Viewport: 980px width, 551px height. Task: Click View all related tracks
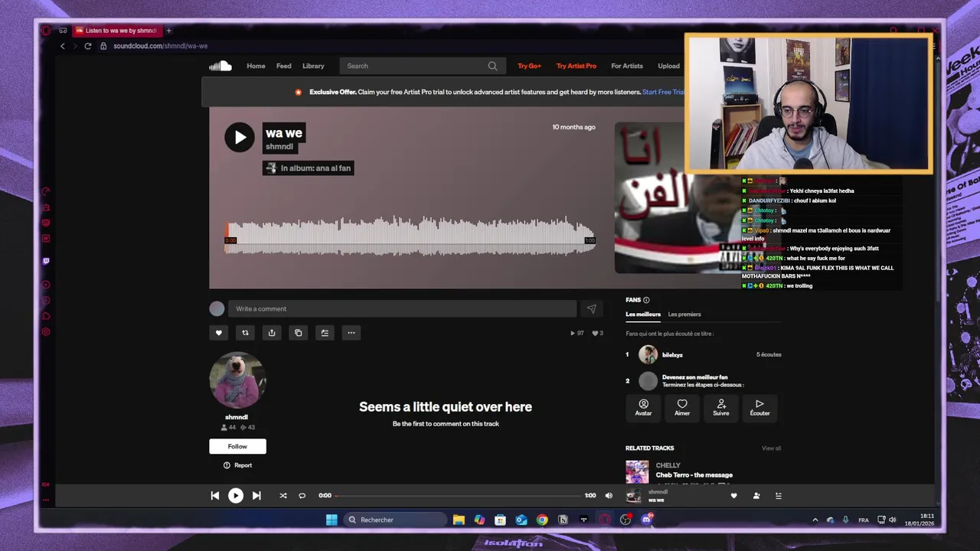pyautogui.click(x=771, y=448)
